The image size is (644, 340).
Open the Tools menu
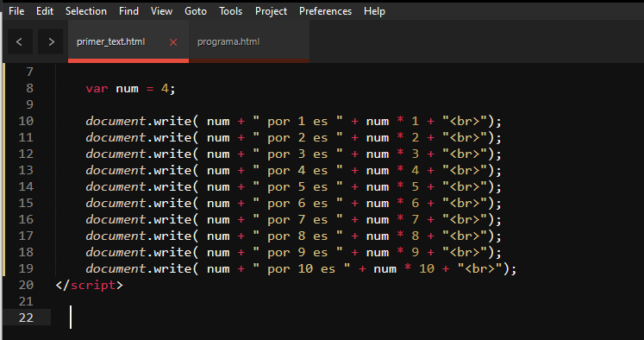click(x=231, y=11)
